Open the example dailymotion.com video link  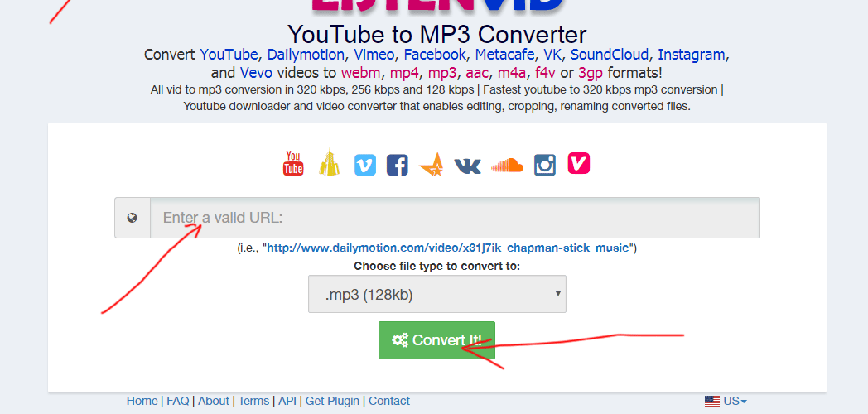tap(448, 248)
